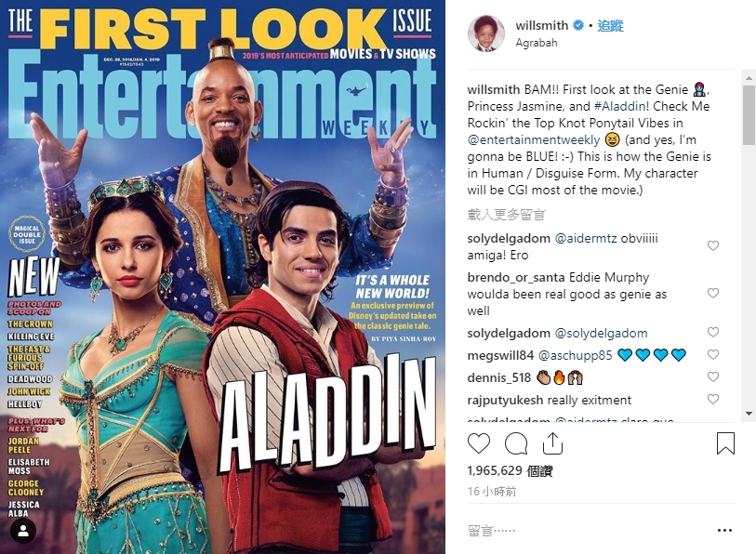Image resolution: width=756 pixels, height=554 pixels.
Task: Click the comments scrollbar down arrow
Action: tap(749, 414)
